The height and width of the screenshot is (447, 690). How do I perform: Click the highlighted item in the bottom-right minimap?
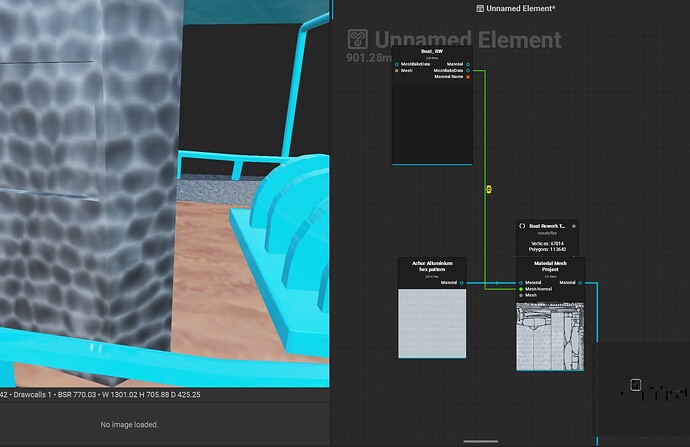pos(634,385)
